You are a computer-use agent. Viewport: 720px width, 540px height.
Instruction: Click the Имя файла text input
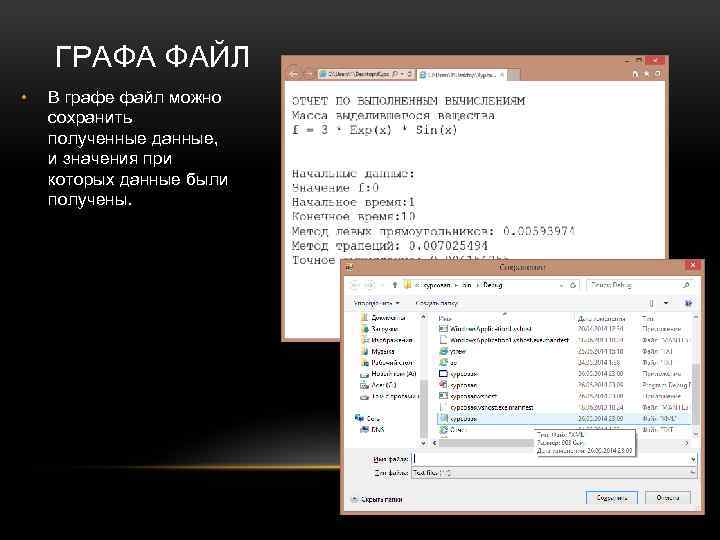[550, 458]
